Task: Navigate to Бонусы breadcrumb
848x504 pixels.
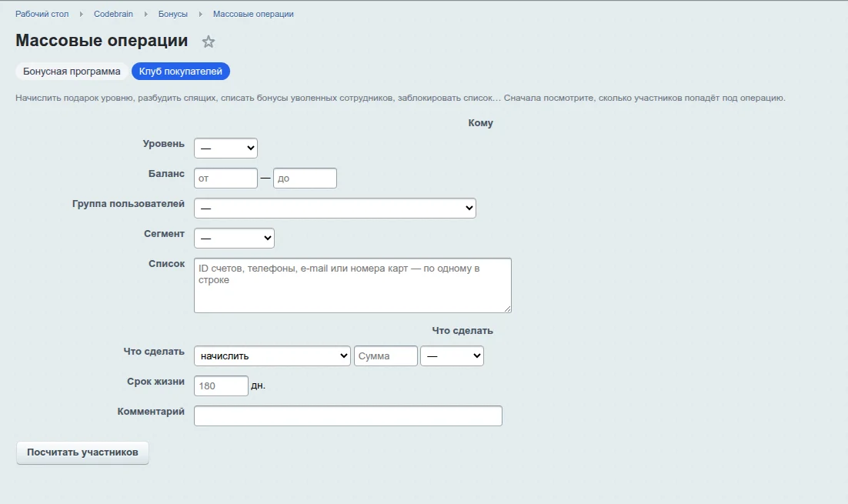Action: (173, 14)
